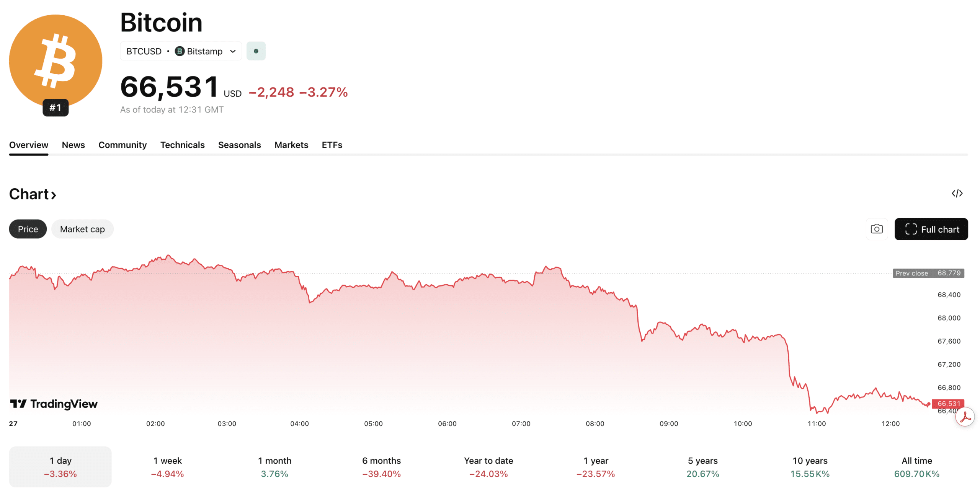
Task: Click the 68,400 price axis label
Action: click(x=949, y=295)
